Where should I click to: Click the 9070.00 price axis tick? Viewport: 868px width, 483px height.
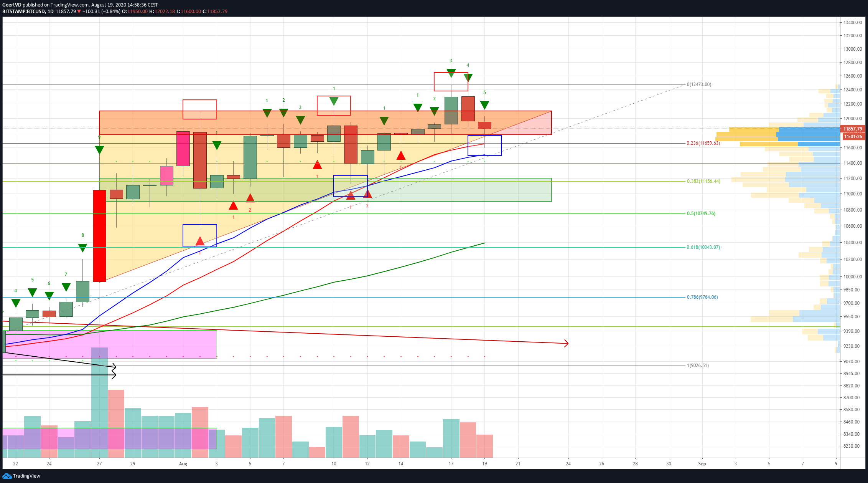coord(851,362)
